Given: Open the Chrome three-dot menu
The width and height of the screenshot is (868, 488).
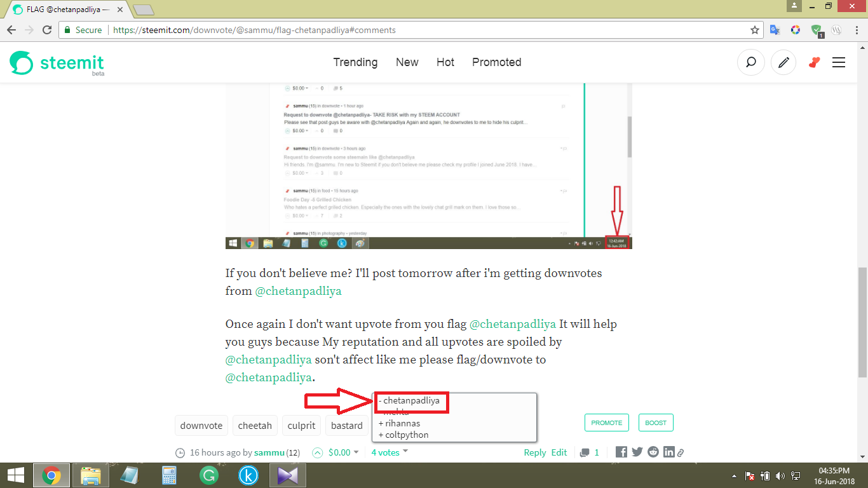Looking at the screenshot, I should (856, 30).
